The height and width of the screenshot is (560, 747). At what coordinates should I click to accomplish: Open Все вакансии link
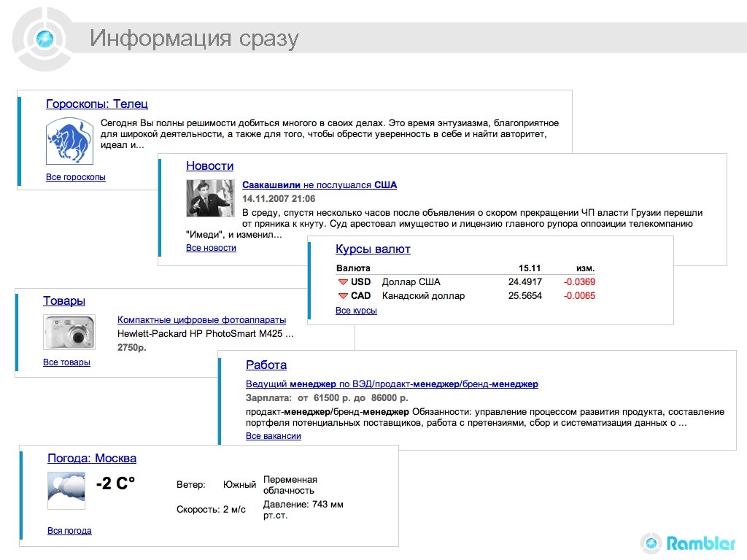(x=274, y=436)
